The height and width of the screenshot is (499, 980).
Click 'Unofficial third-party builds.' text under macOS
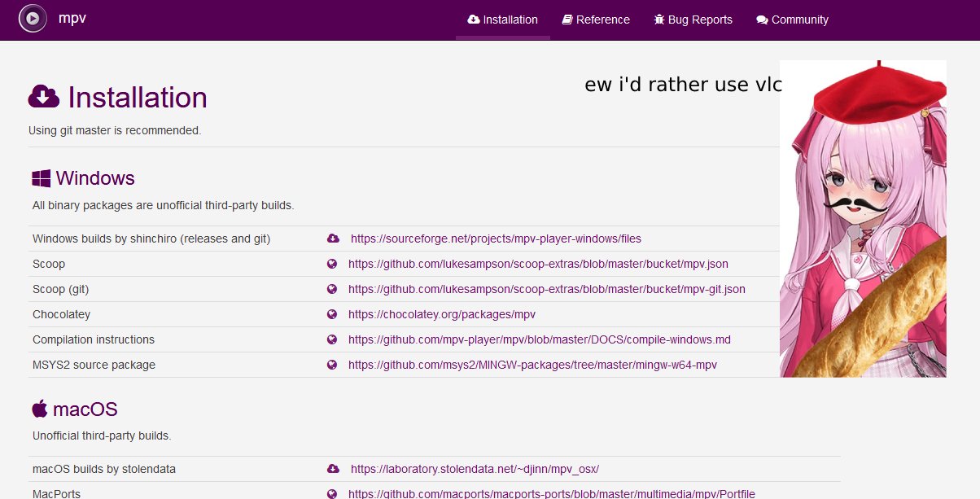pyautogui.click(x=102, y=436)
